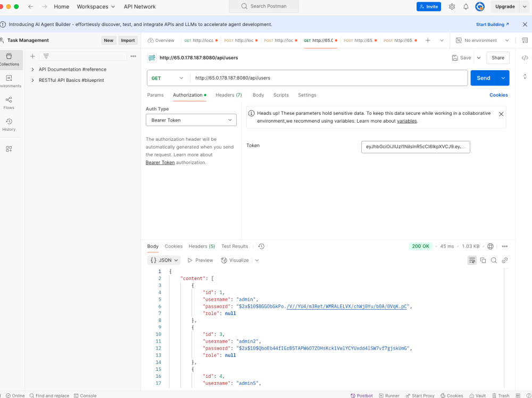Click Start Proxy in the status bar
Image resolution: width=532 pixels, height=398 pixels.
click(x=420, y=396)
